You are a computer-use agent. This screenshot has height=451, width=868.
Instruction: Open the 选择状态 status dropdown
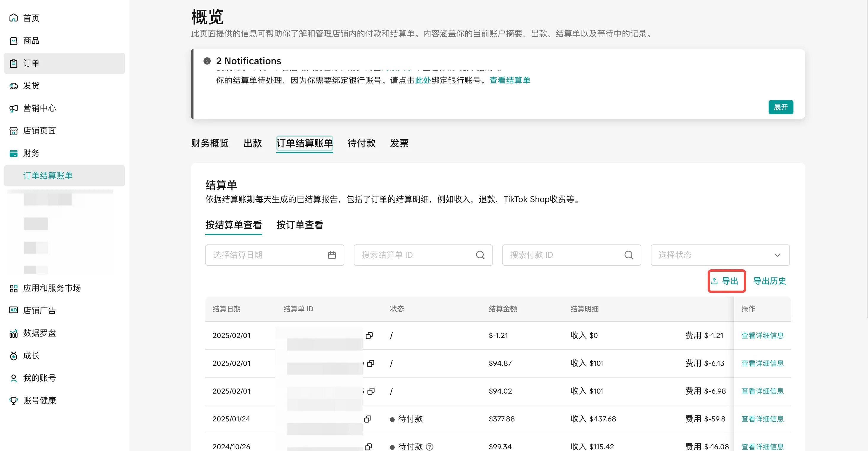[720, 255]
